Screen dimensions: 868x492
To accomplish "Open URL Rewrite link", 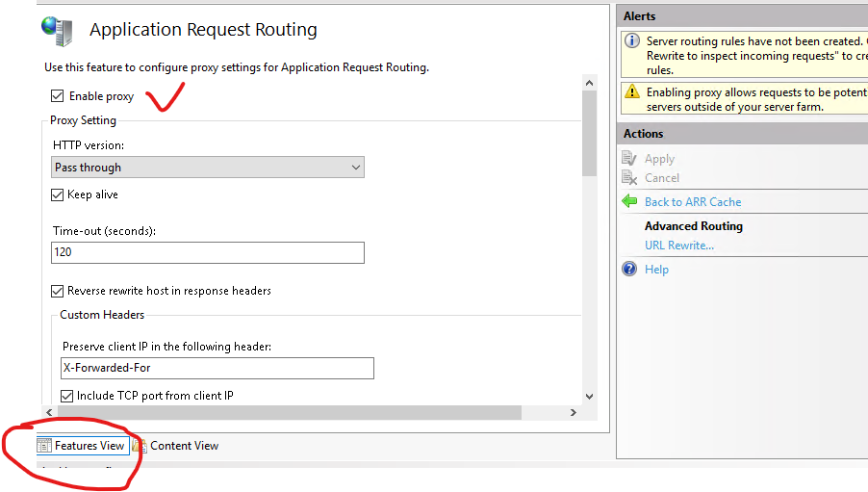I will [679, 245].
